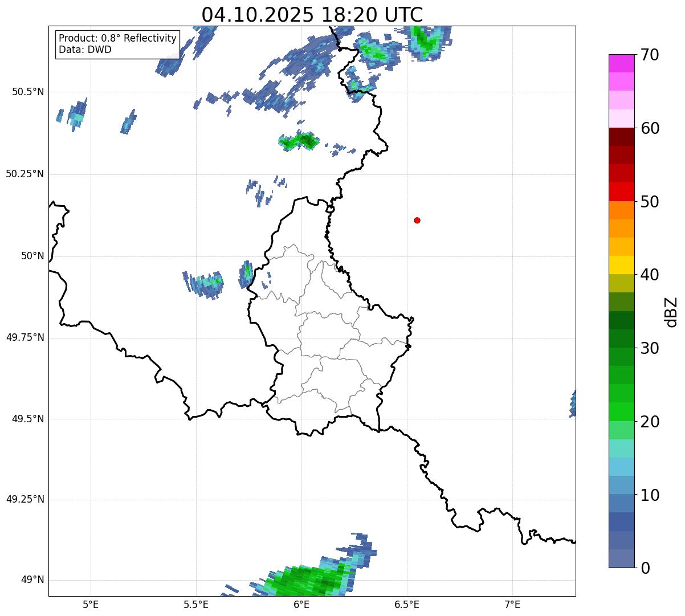
Task: Click the dBZ colorbar axis label
Action: tap(671, 312)
